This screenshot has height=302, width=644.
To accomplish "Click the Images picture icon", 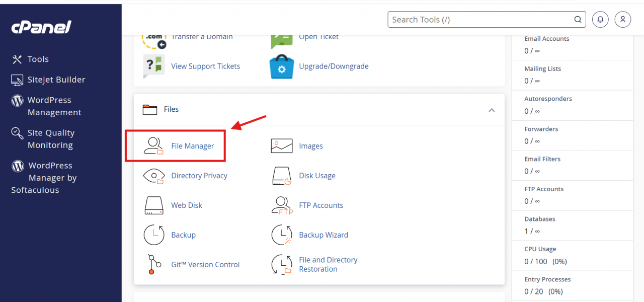I will [282, 146].
